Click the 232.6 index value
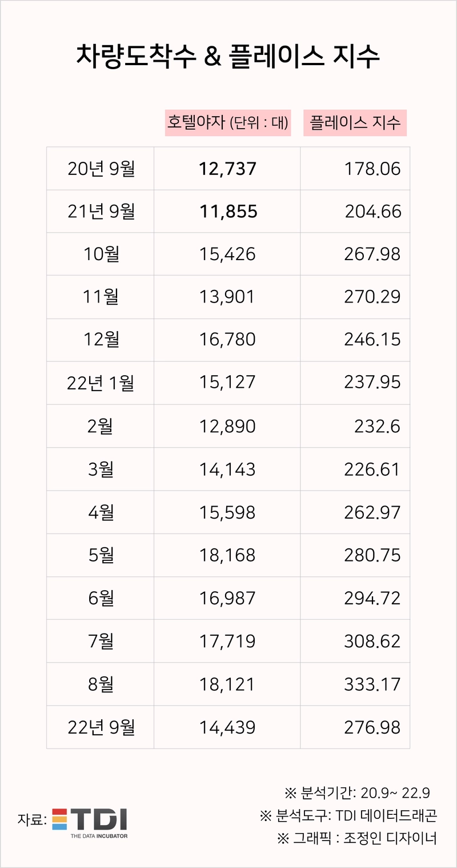 click(379, 426)
